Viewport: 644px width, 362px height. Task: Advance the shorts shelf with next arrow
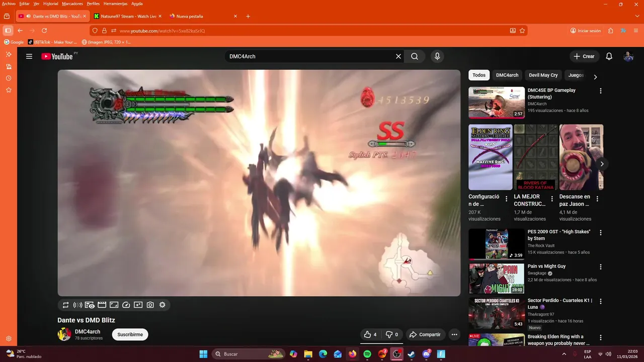coord(602,164)
